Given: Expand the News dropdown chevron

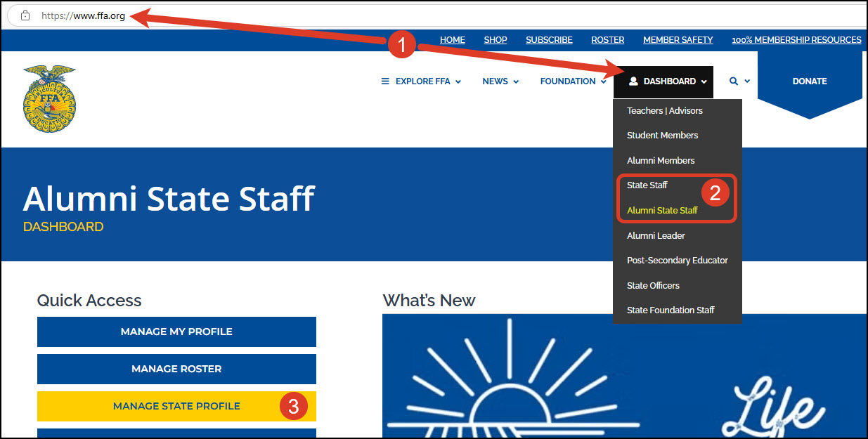Looking at the screenshot, I should click(x=516, y=82).
